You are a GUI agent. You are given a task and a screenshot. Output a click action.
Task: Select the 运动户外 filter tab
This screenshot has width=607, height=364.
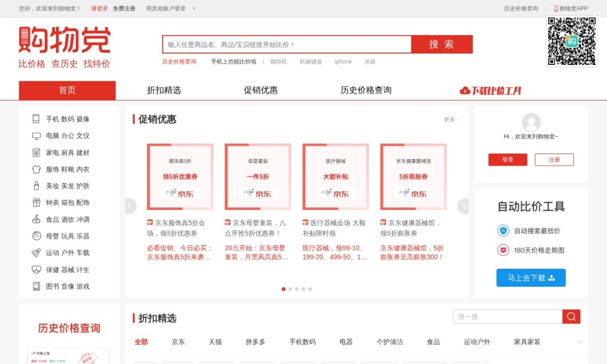[x=477, y=342]
